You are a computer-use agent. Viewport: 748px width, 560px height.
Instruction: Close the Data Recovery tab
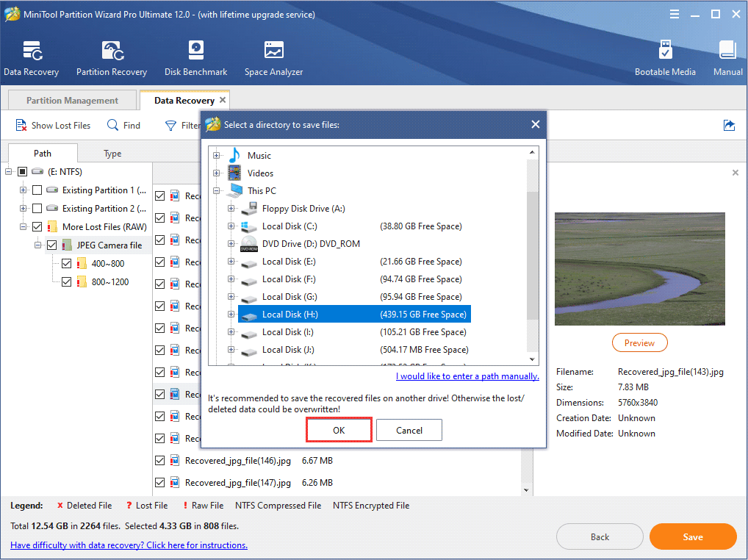223,100
